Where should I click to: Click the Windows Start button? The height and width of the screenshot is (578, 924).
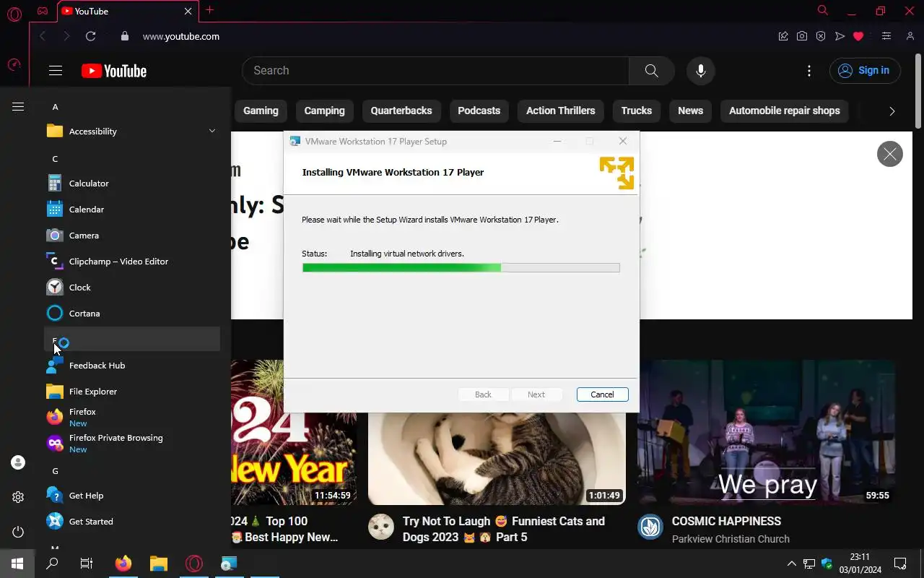click(17, 564)
